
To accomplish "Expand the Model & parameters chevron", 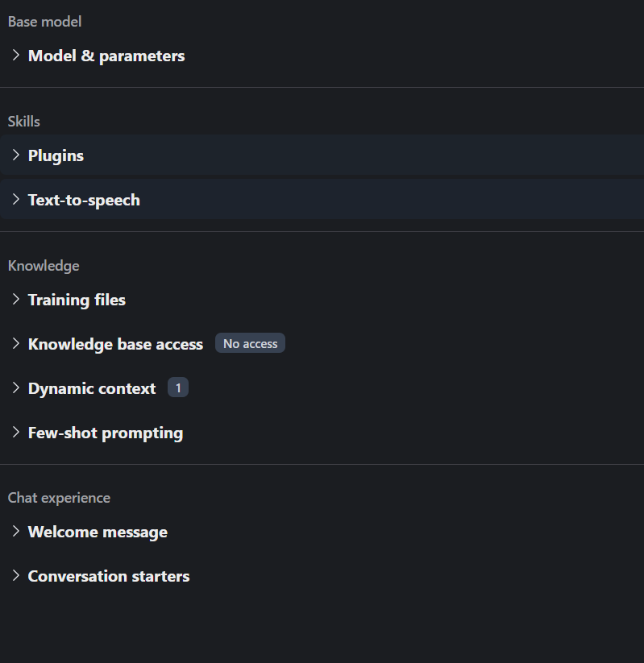I will pos(15,56).
